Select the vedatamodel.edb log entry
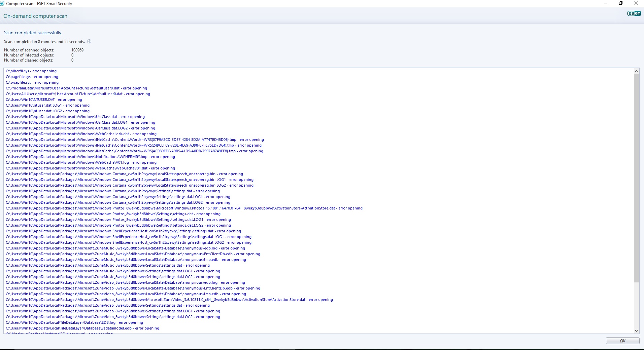Viewport: 644px width, 350px height. (82, 328)
